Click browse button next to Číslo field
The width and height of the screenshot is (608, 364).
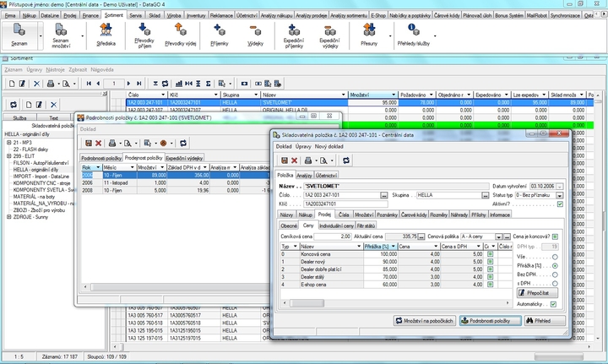[x=384, y=195]
